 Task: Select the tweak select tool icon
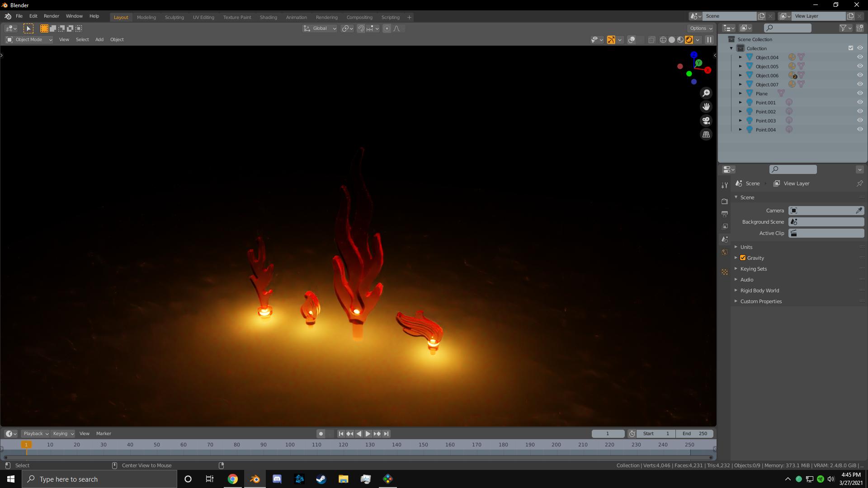28,28
